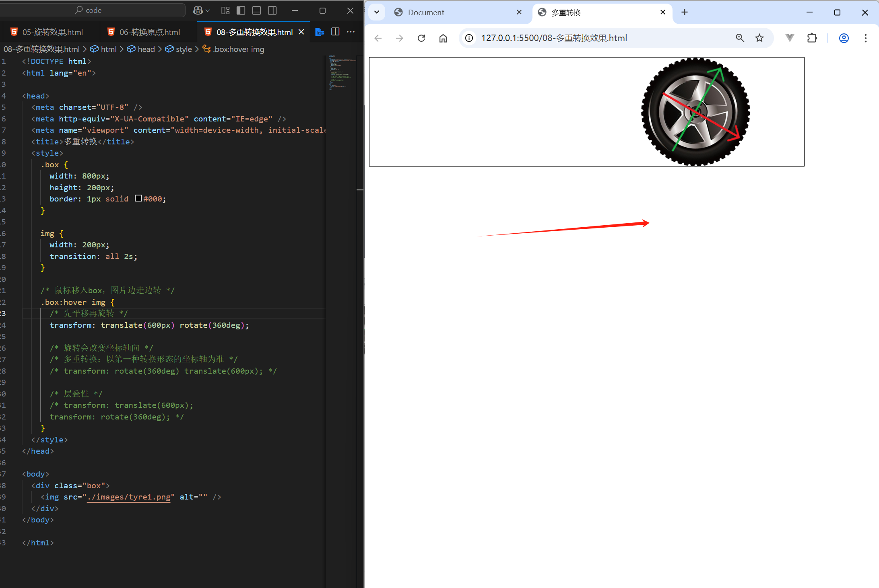
Task: Open the editor more actions ellipsis
Action: [351, 32]
